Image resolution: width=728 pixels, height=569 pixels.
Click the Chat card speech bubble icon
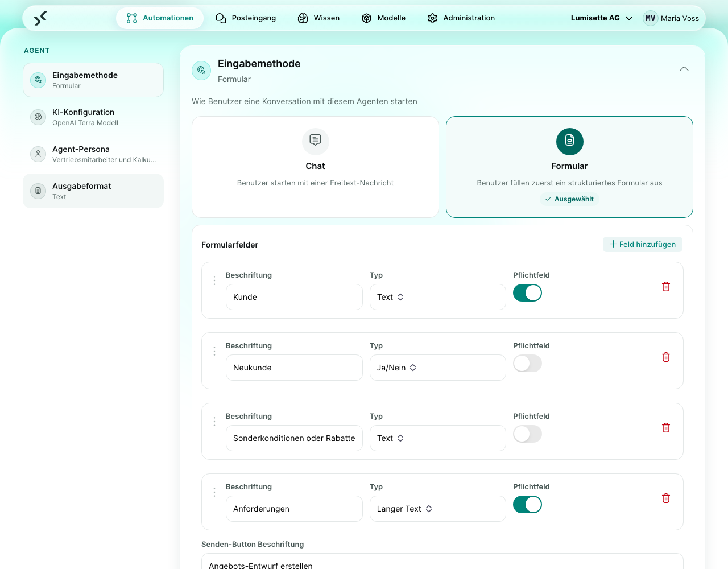coord(316,141)
